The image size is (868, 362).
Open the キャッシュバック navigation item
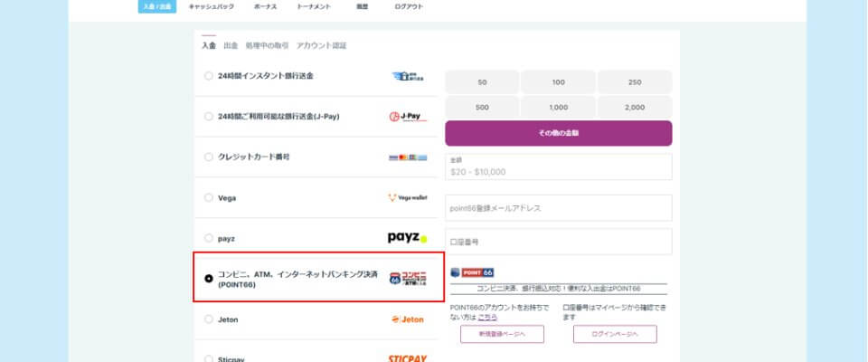click(212, 6)
